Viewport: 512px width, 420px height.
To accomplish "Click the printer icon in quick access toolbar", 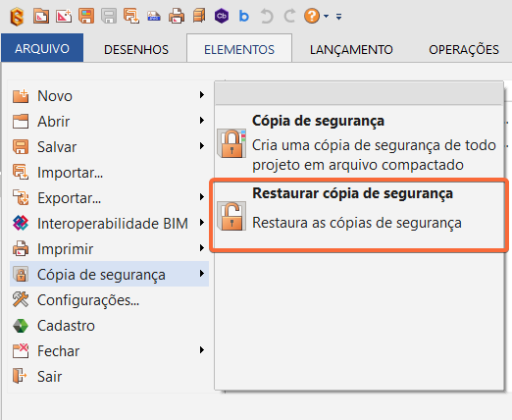I will [177, 16].
